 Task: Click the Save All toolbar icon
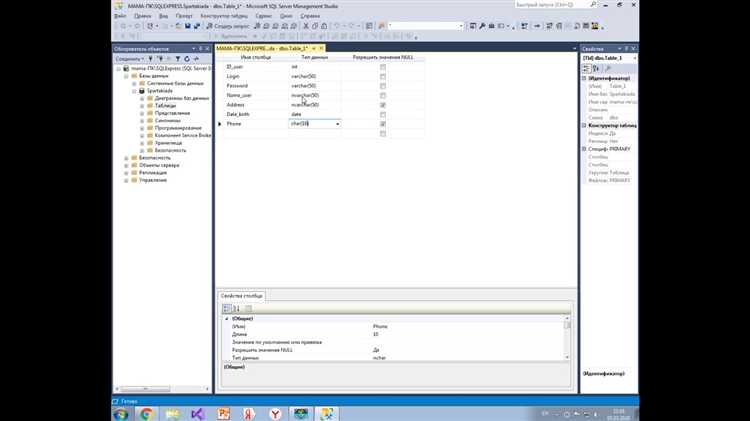[197, 26]
